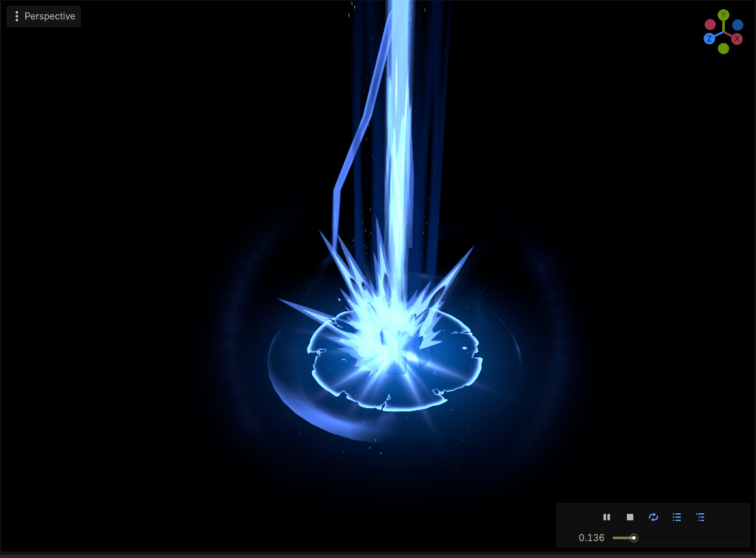
Task: Click the vertical lightning beam in viewport
Action: pyautogui.click(x=399, y=121)
